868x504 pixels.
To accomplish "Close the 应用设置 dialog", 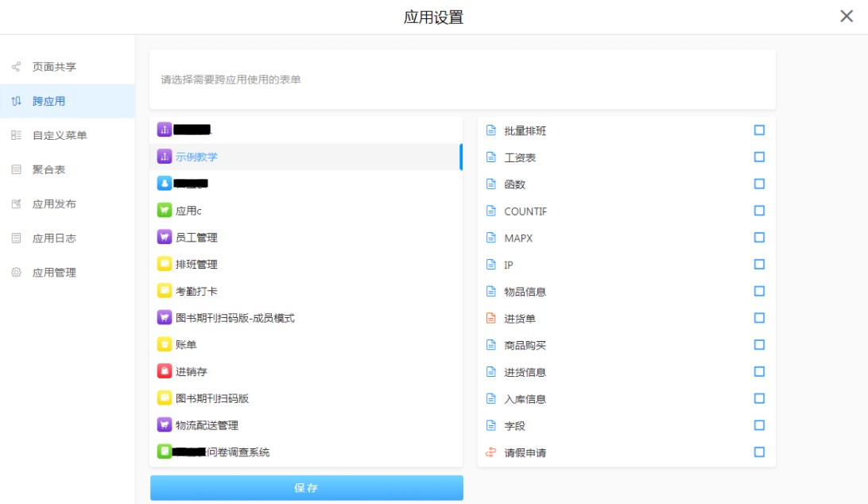I will (847, 17).
